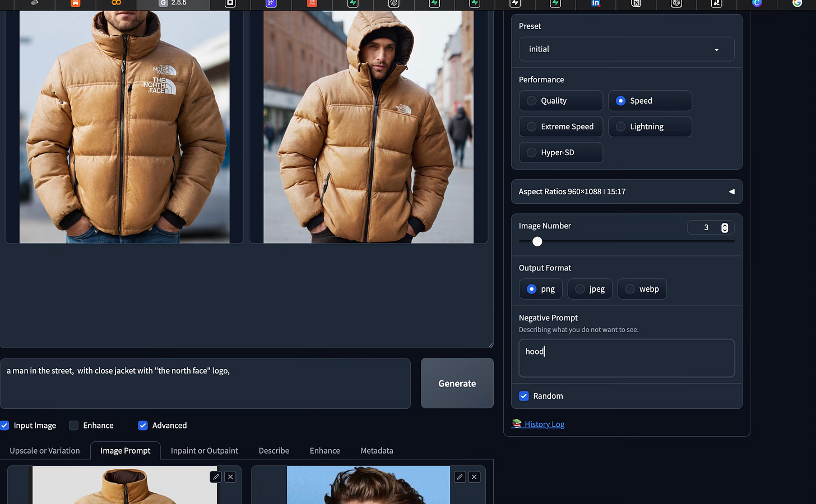The width and height of the screenshot is (816, 504).
Task: Open the Describe tab
Action: click(274, 451)
